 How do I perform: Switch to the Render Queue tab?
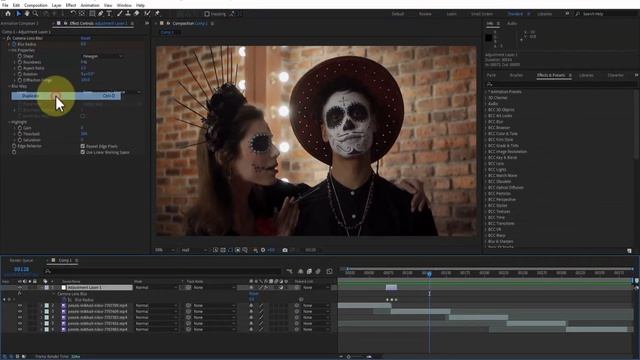22,260
